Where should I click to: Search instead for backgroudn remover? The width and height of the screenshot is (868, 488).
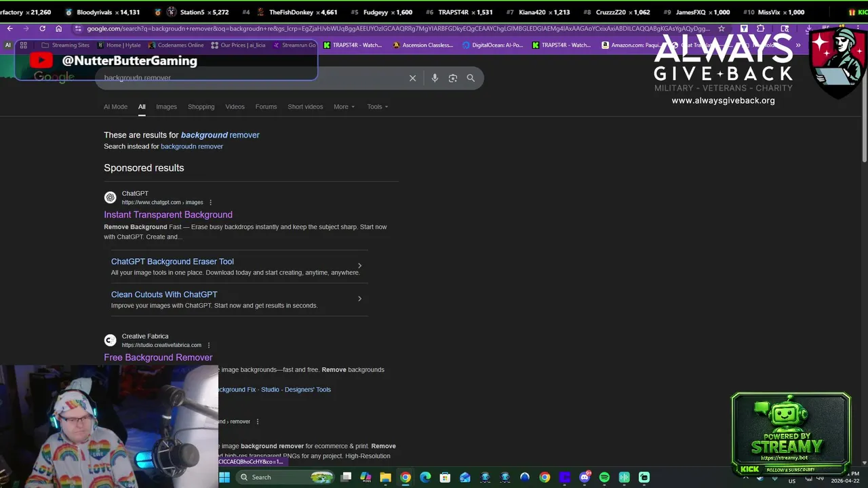(192, 146)
